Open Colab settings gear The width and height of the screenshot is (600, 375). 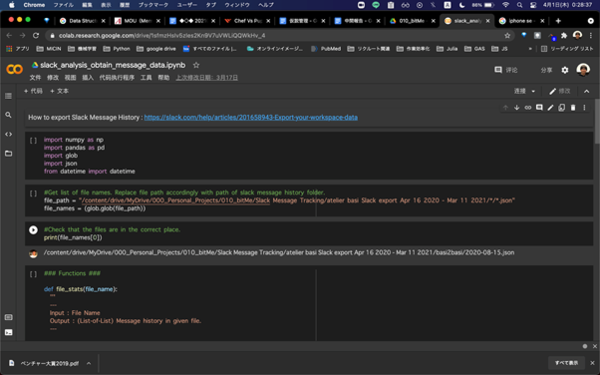[x=565, y=70]
